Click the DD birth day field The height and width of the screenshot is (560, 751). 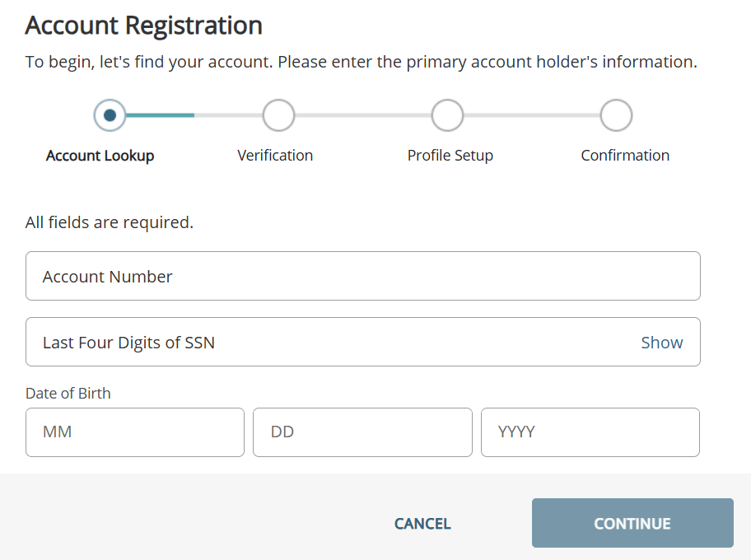click(362, 432)
